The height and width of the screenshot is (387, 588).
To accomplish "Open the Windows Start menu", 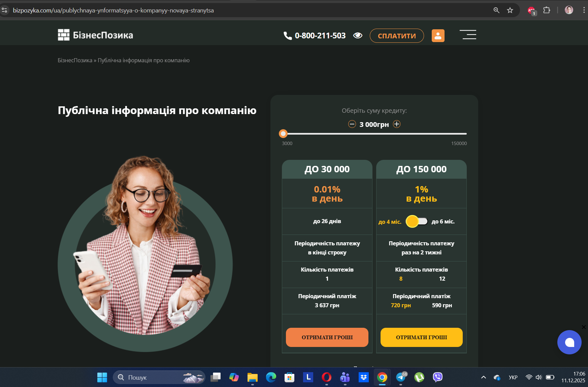I will [x=102, y=377].
